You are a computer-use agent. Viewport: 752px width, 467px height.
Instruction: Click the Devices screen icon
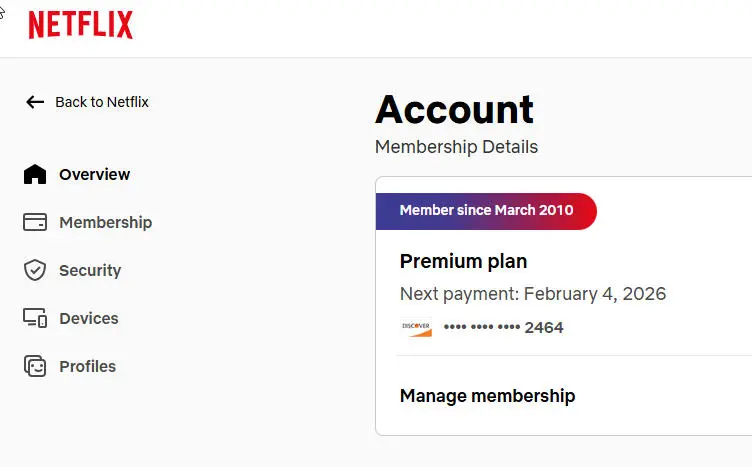[35, 318]
